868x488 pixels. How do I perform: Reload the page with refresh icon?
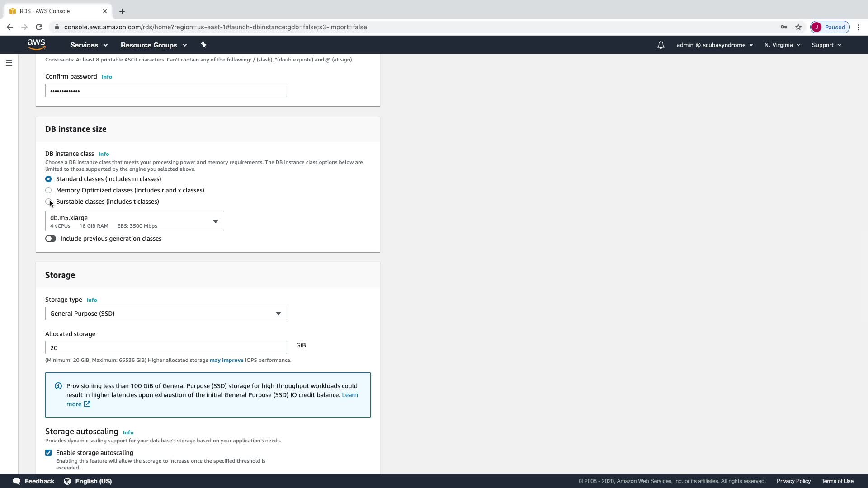39,27
